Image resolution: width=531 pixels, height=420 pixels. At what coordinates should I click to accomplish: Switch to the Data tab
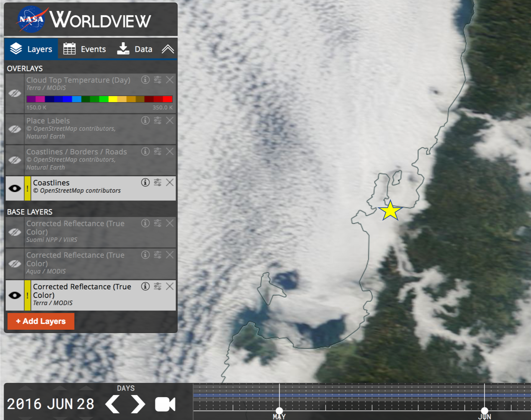(x=134, y=49)
